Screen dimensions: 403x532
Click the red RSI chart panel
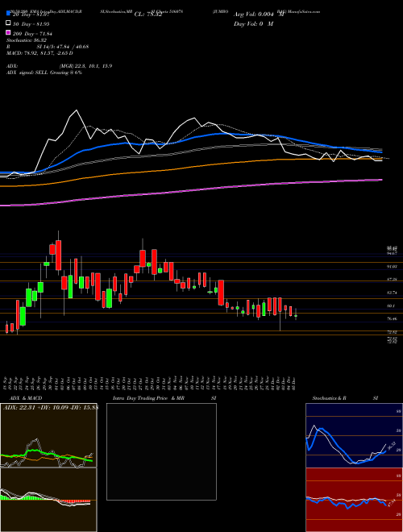[354, 500]
